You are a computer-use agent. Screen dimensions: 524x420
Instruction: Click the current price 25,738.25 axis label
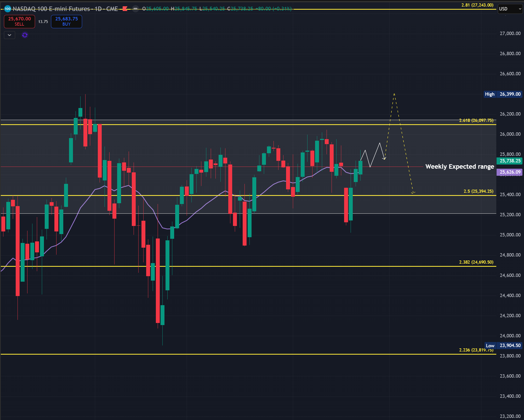pyautogui.click(x=510, y=161)
